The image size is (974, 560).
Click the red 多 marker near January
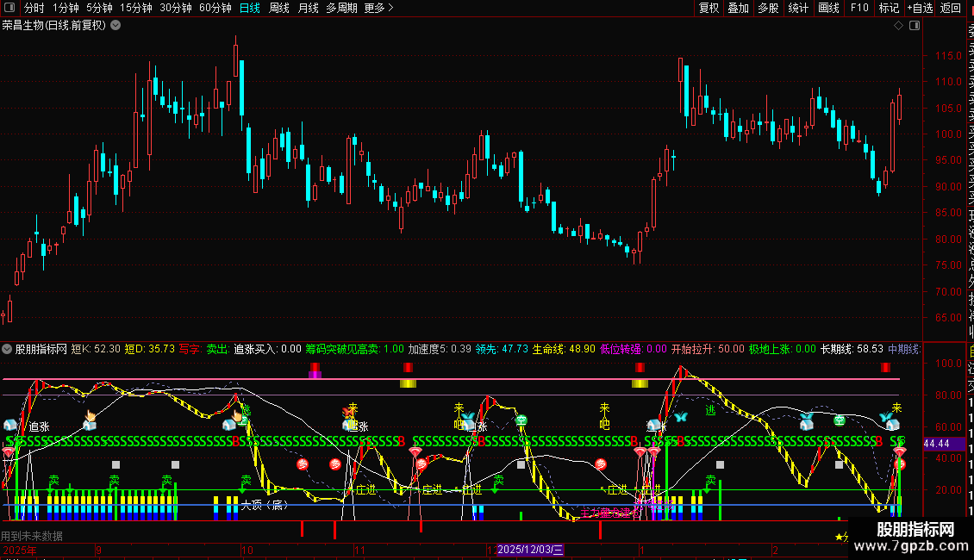pos(601,464)
